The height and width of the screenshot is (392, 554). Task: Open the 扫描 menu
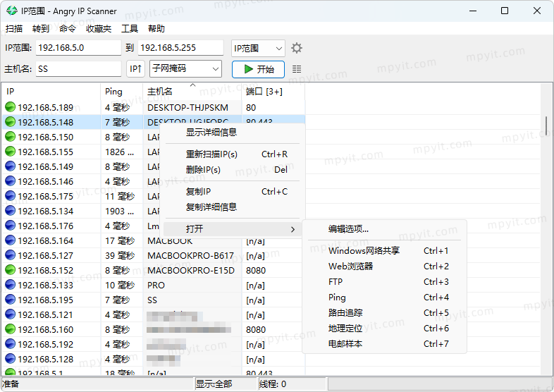click(14, 29)
